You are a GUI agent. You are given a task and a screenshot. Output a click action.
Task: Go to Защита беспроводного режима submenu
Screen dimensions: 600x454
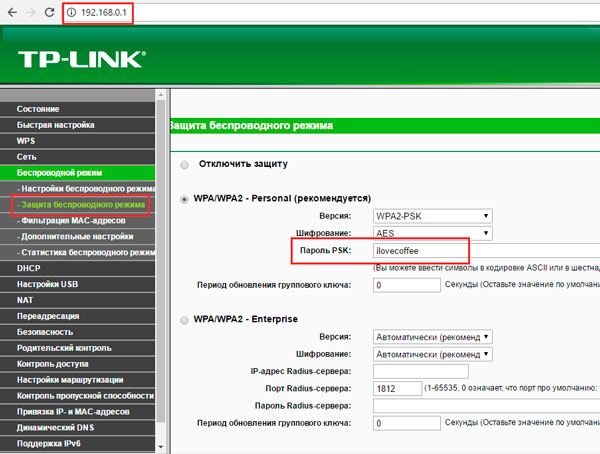(80, 205)
